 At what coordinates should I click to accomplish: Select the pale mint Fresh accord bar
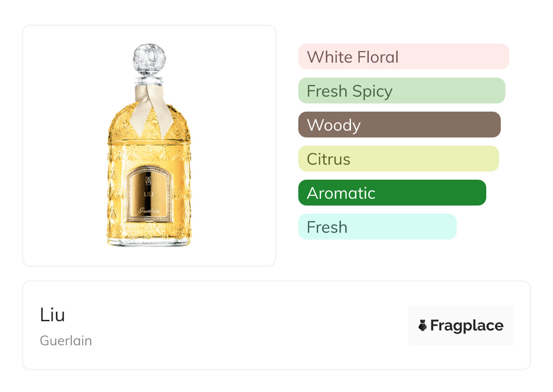pyautogui.click(x=377, y=227)
